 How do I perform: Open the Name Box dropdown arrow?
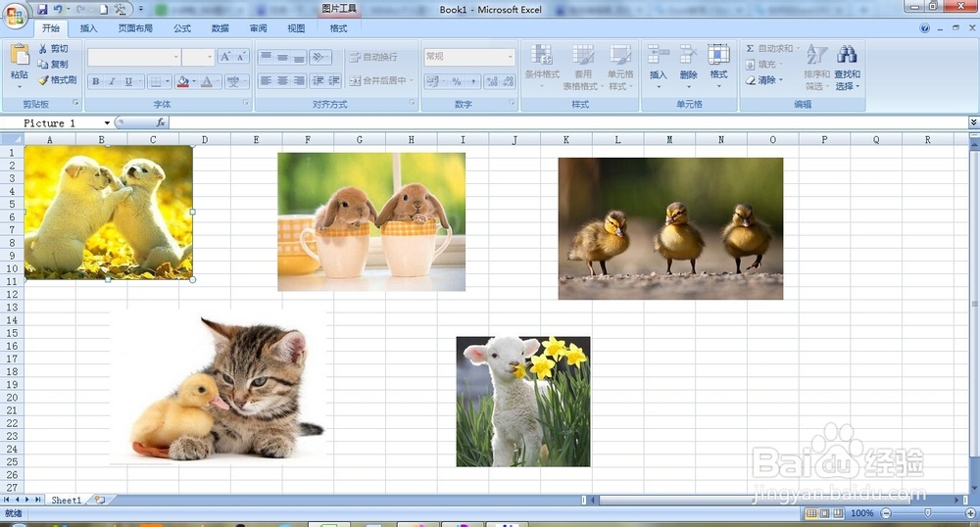107,123
